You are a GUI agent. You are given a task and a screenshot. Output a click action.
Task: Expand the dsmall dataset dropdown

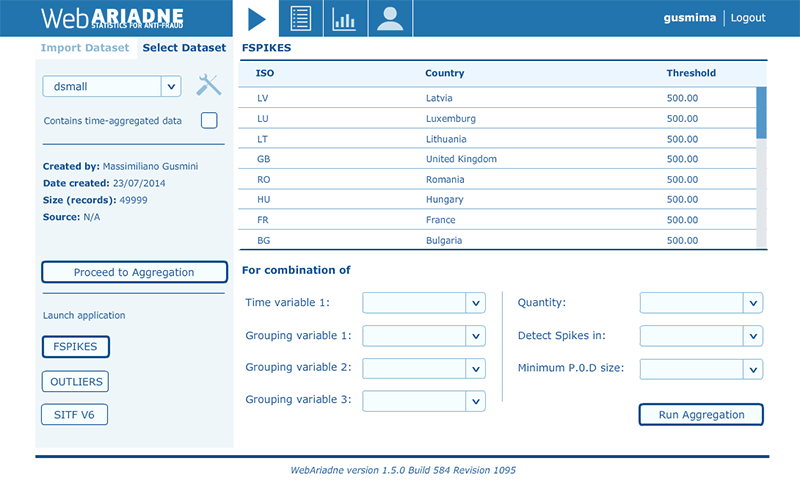[x=170, y=87]
